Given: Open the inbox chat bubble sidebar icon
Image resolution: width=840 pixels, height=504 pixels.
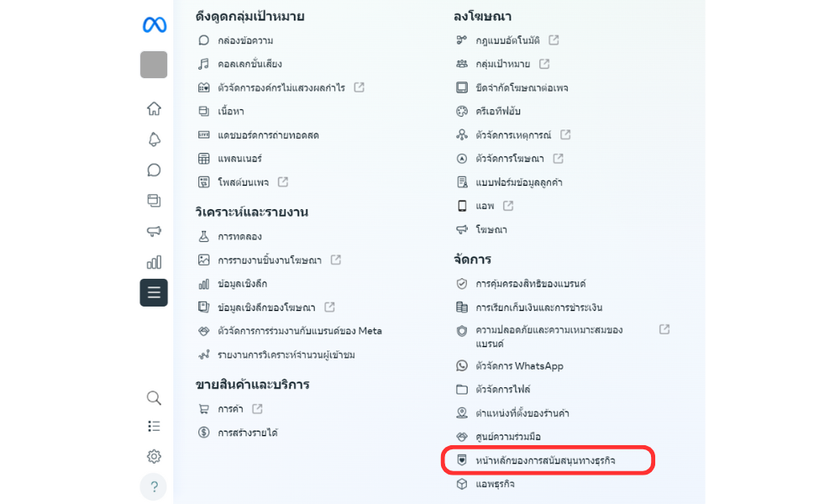Looking at the screenshot, I should click(x=154, y=170).
